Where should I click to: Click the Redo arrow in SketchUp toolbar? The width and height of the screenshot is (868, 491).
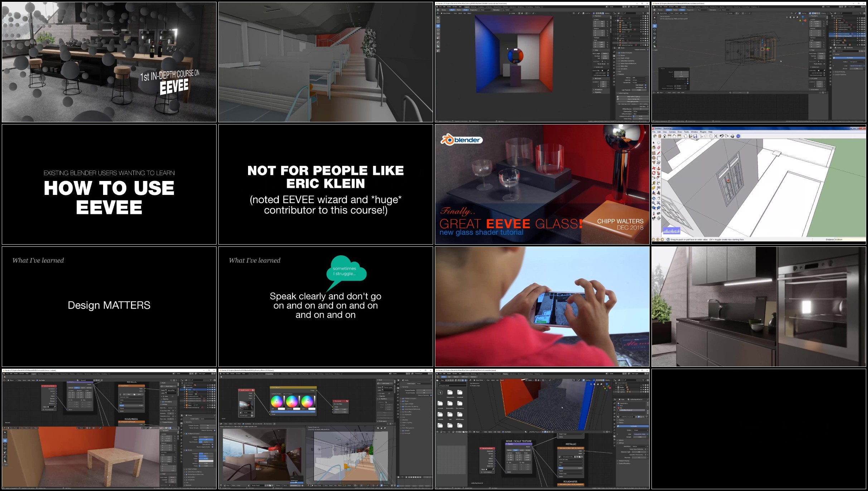pyautogui.click(x=727, y=136)
